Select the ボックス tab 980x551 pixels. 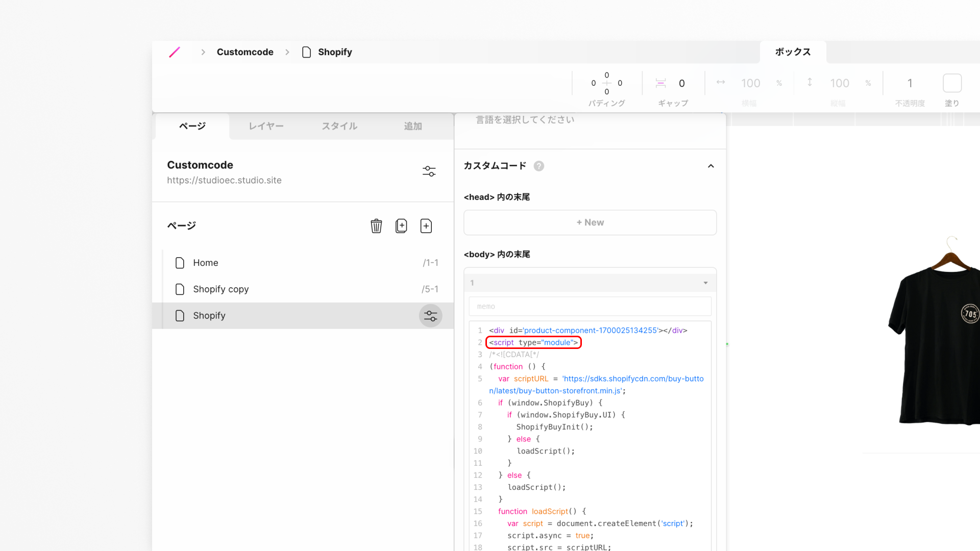point(793,52)
